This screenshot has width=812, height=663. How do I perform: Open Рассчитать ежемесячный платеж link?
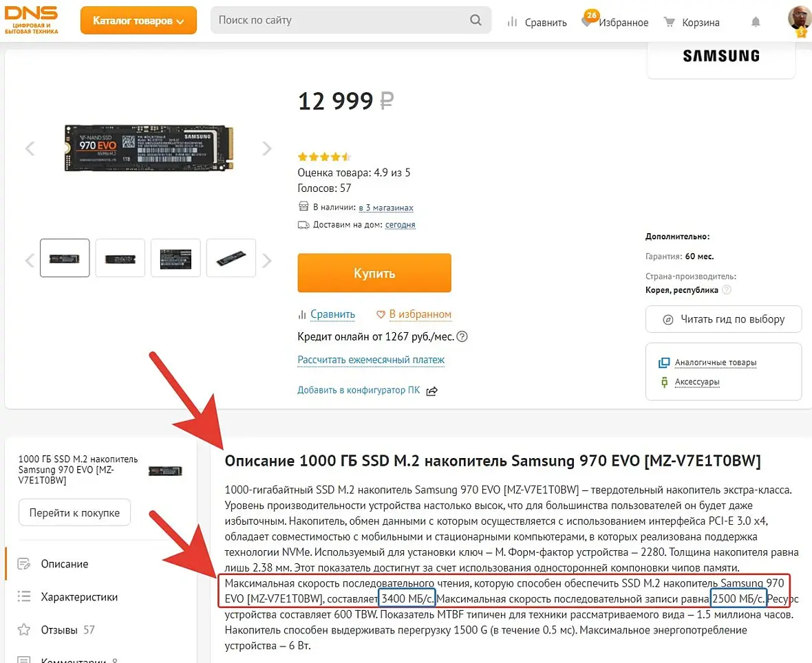(371, 360)
